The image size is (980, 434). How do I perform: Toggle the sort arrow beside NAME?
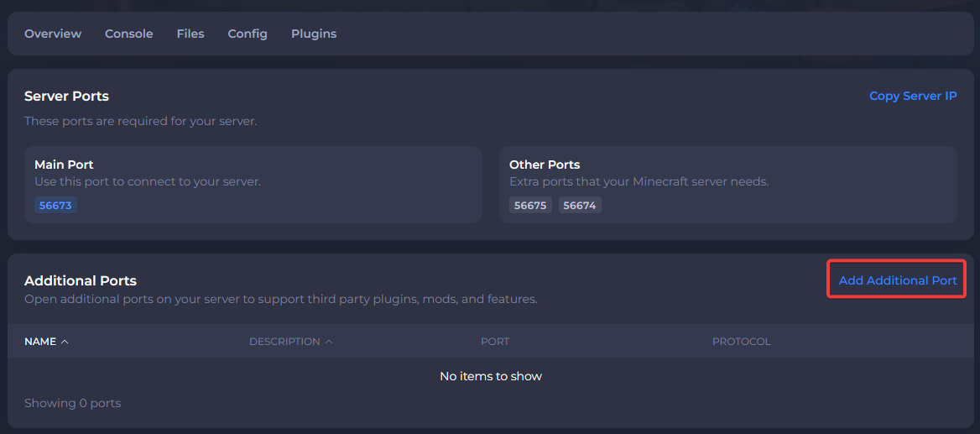(65, 342)
